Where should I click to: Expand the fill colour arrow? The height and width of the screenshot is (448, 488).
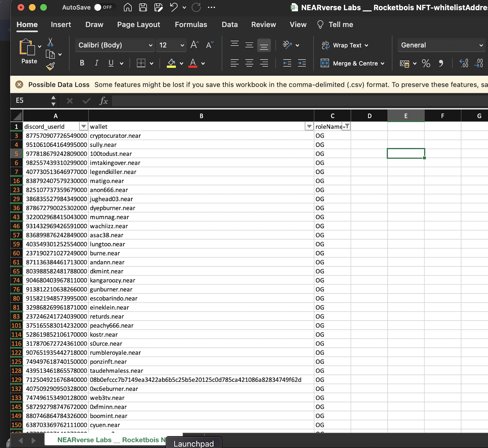click(181, 63)
